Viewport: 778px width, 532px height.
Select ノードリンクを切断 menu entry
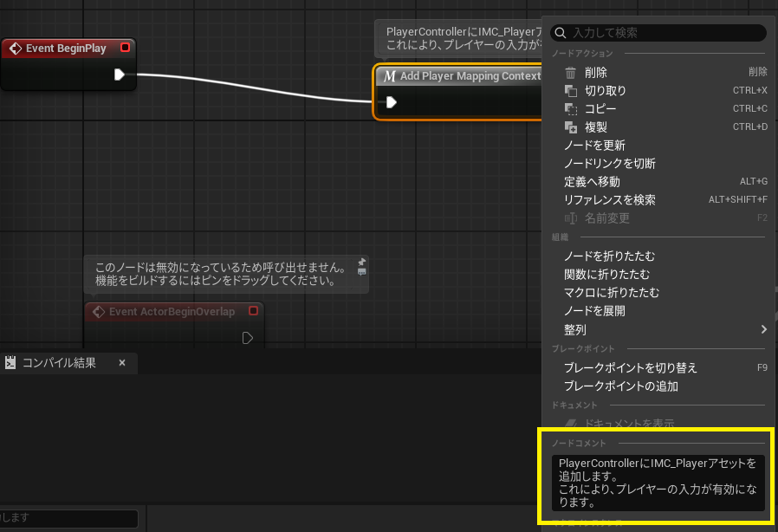point(660,163)
